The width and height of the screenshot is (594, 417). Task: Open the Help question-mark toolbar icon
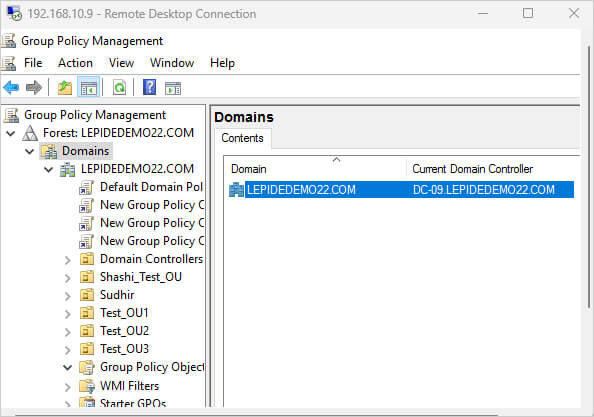pos(149,87)
